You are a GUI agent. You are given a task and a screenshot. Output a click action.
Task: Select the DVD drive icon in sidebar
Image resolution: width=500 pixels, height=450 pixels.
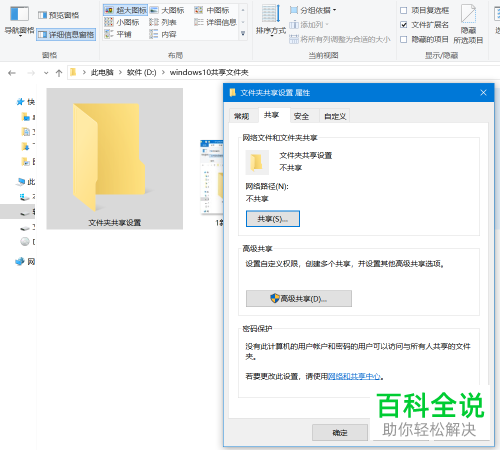(25, 242)
